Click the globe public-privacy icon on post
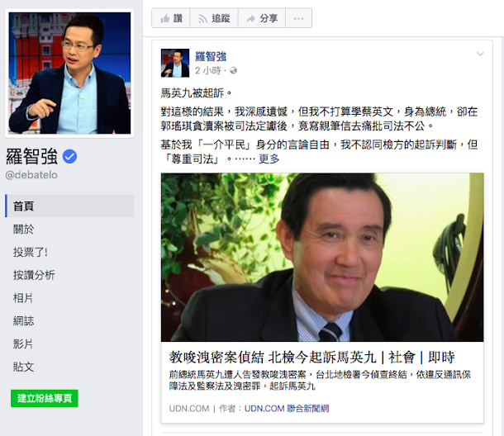 point(233,70)
